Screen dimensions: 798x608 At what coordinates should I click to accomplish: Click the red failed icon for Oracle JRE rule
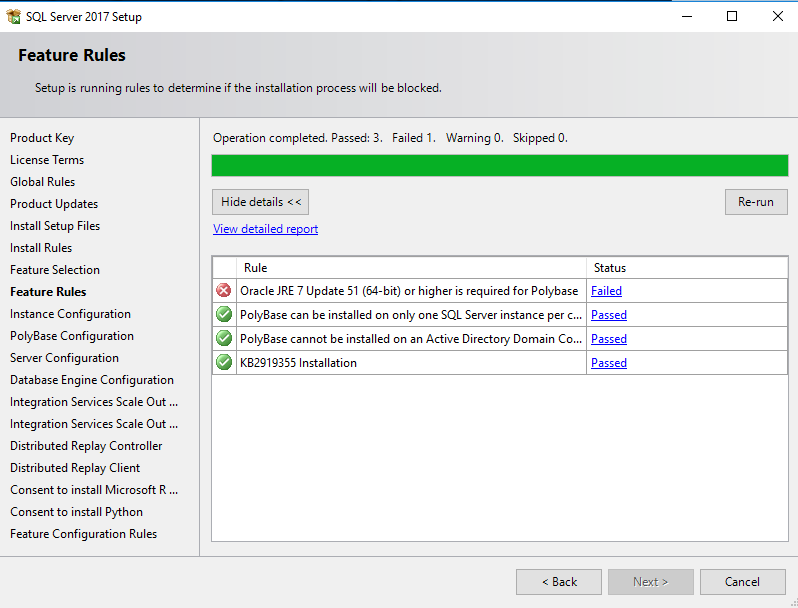(x=224, y=291)
